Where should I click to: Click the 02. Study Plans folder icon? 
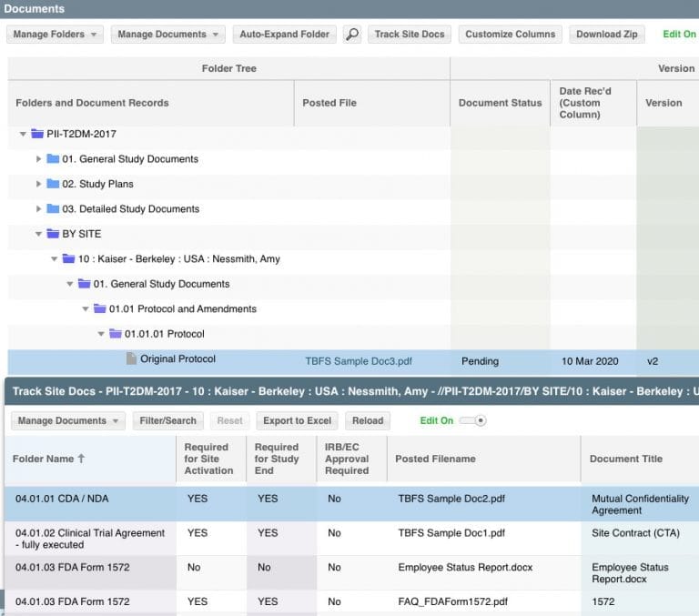click(x=53, y=184)
